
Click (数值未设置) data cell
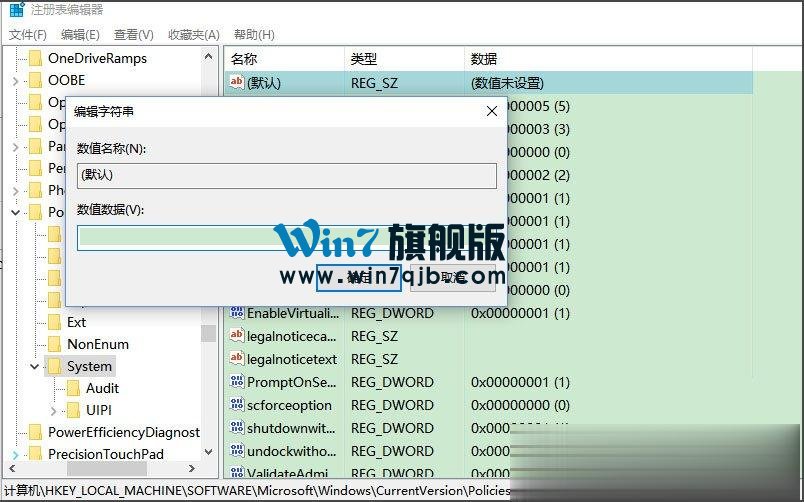pos(507,83)
